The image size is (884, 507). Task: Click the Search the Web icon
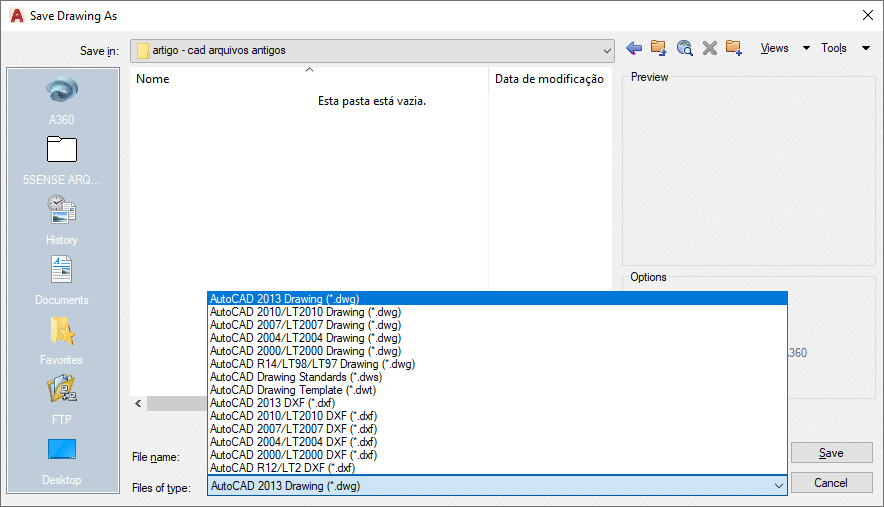click(x=684, y=48)
